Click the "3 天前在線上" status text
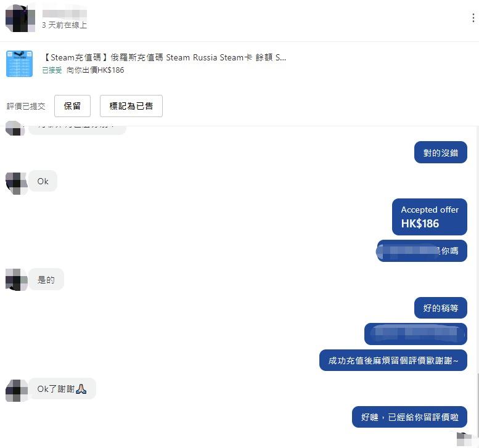Screen dimensions: 479x448 pyautogui.click(x=64, y=25)
